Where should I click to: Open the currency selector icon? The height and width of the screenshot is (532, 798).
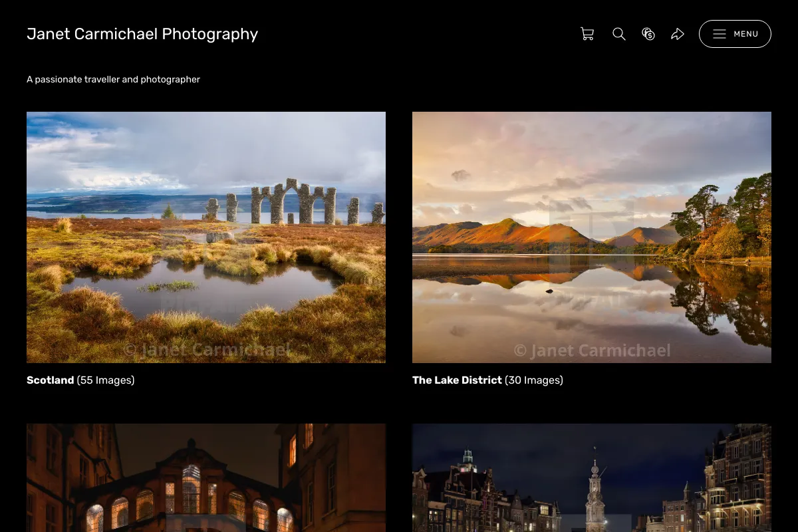tap(648, 34)
